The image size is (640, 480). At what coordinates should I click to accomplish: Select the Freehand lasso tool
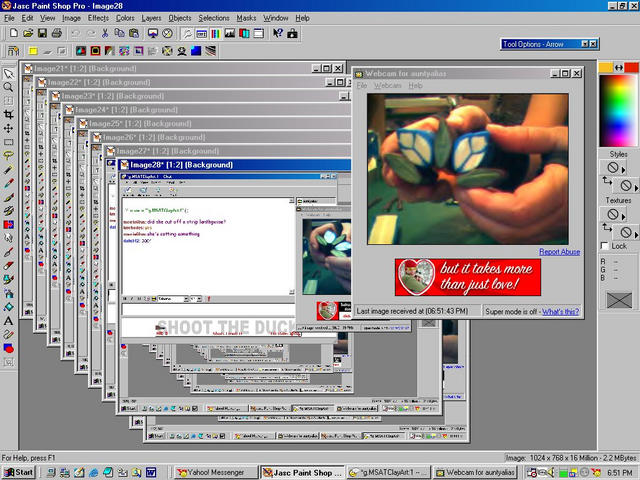[x=8, y=156]
